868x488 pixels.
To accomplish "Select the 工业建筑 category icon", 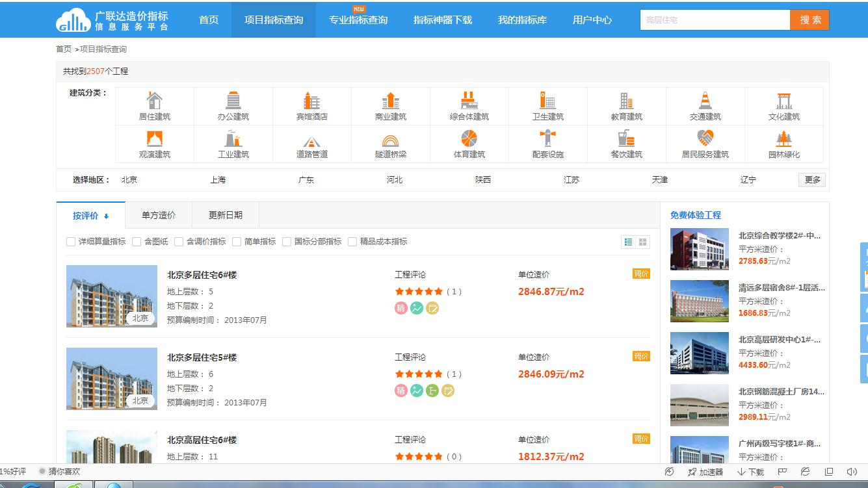I will pos(233,138).
